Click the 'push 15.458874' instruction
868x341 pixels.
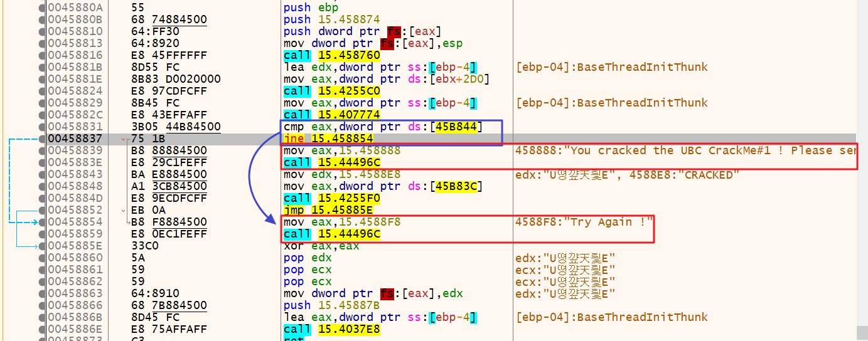click(x=331, y=19)
